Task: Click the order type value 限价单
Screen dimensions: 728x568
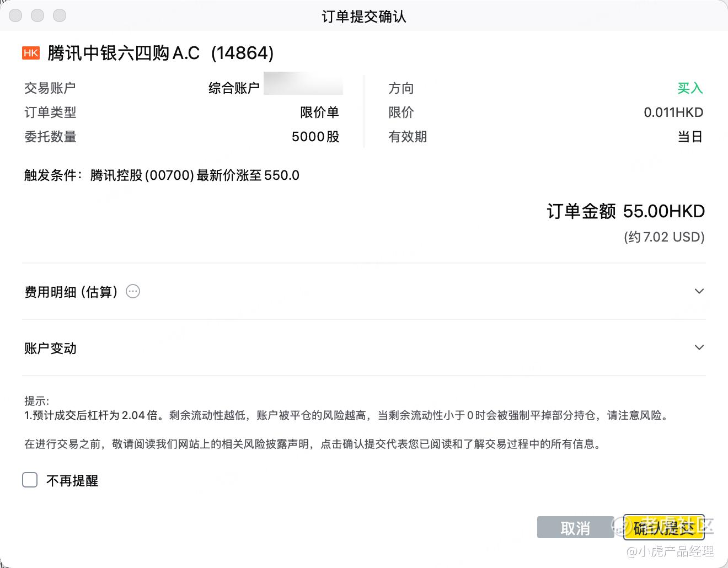Action: pyautogui.click(x=319, y=112)
